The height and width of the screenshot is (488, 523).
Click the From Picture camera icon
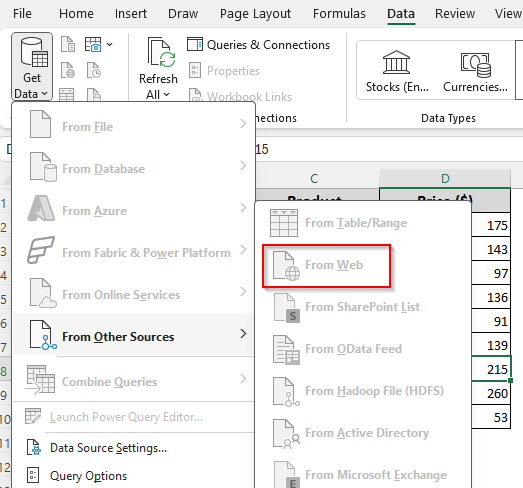click(93, 44)
